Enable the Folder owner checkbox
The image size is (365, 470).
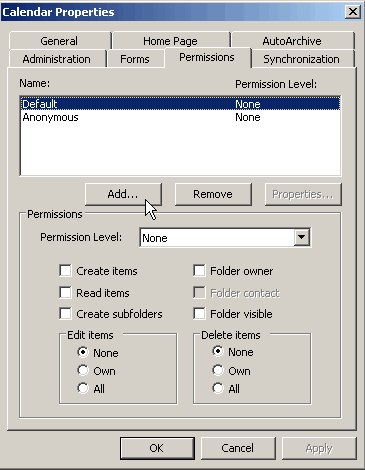coord(199,271)
